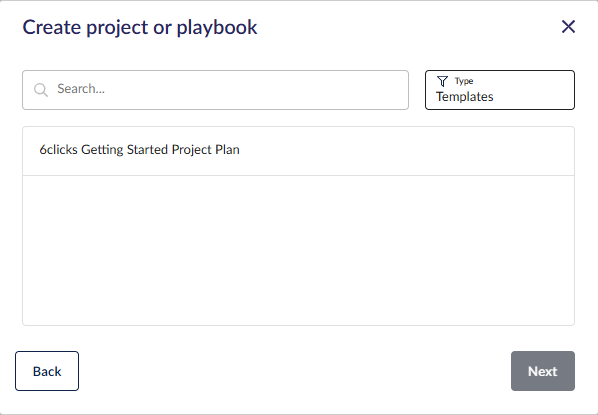598x415 pixels.
Task: Click the blank right side of the template row
Action: click(x=420, y=151)
